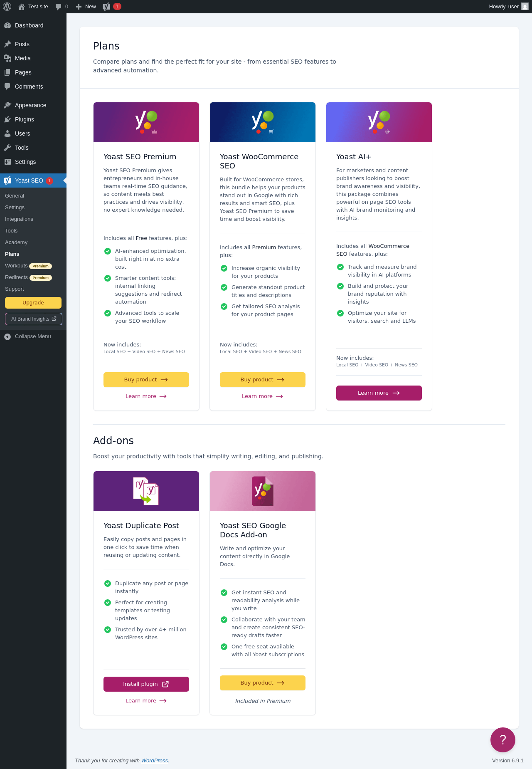Buy Yoast SEO Google Docs Add-on
The width and height of the screenshot is (532, 769).
point(263,683)
